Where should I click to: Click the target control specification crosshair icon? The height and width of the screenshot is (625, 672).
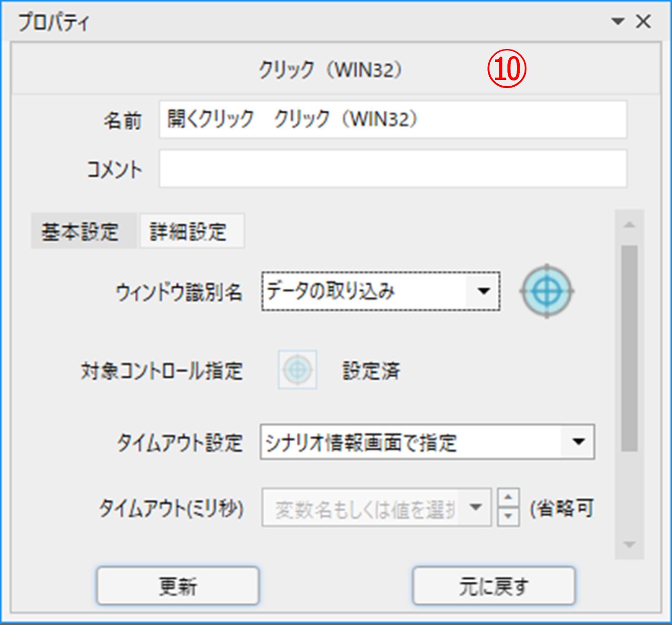[x=297, y=370]
